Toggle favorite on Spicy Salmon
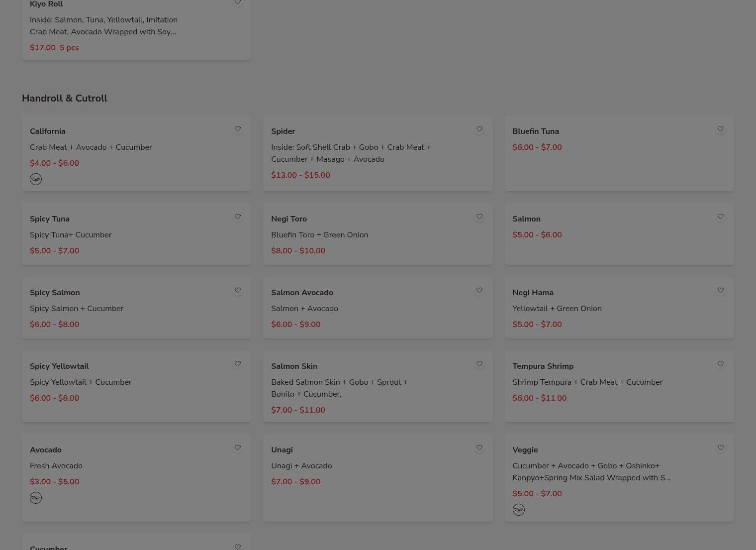756x550 pixels. pyautogui.click(x=238, y=290)
